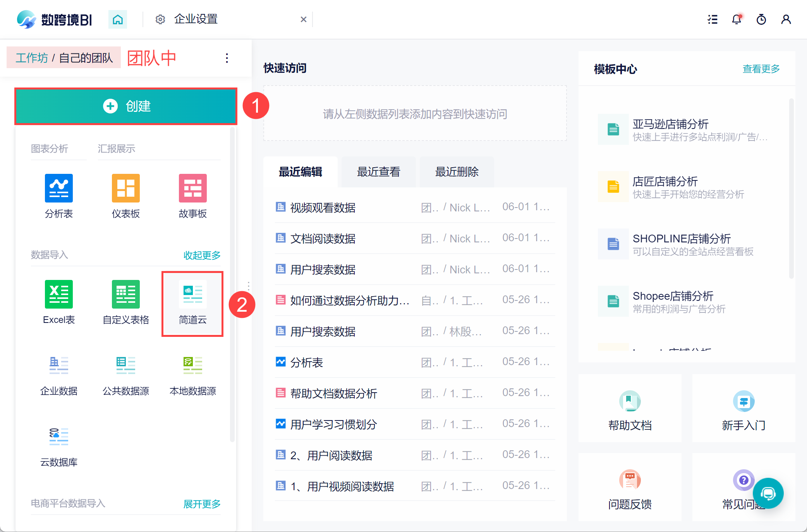Viewport: 807px width, 532px height.
Task: Import data via Excel表 icon
Action: 59,295
